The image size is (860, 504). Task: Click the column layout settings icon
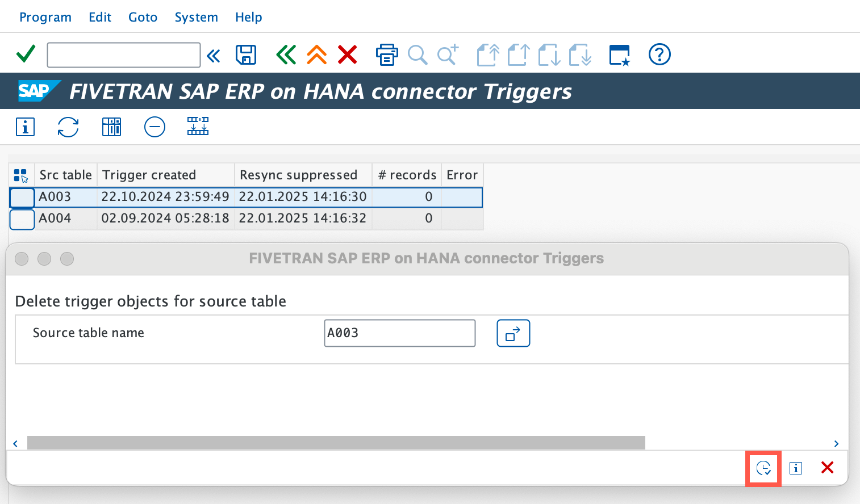tap(111, 127)
